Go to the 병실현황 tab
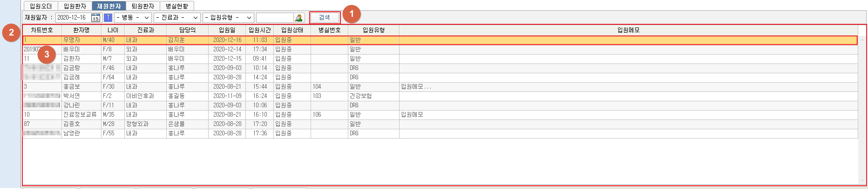Viewport: 868px width, 189px height. (177, 6)
